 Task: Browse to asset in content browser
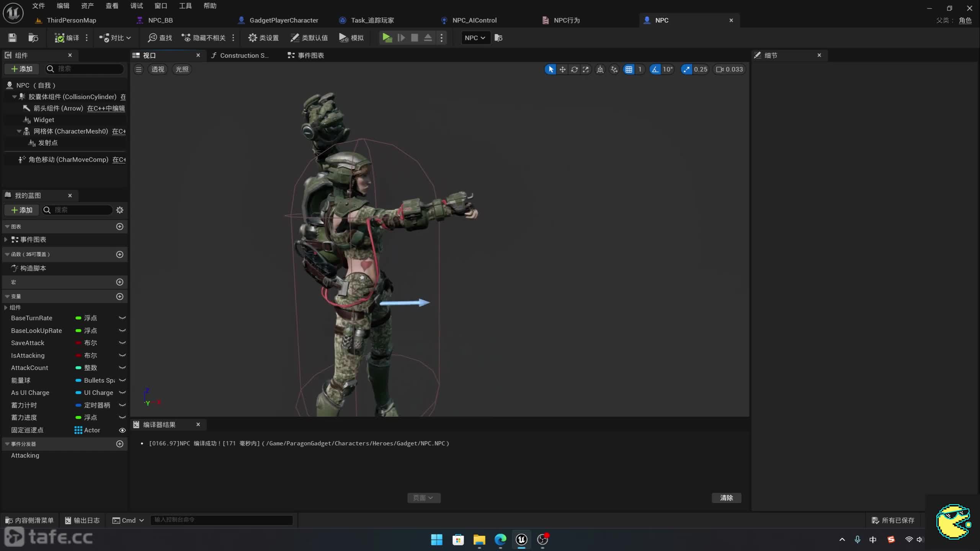click(33, 37)
